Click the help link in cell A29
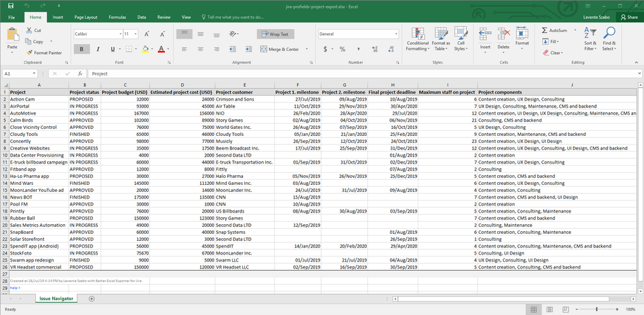The image size is (644, 315). point(15,288)
